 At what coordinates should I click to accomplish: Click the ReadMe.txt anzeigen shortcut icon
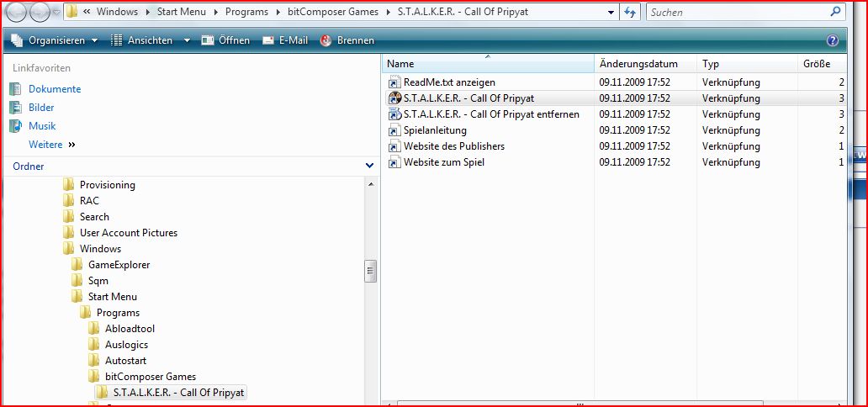394,82
